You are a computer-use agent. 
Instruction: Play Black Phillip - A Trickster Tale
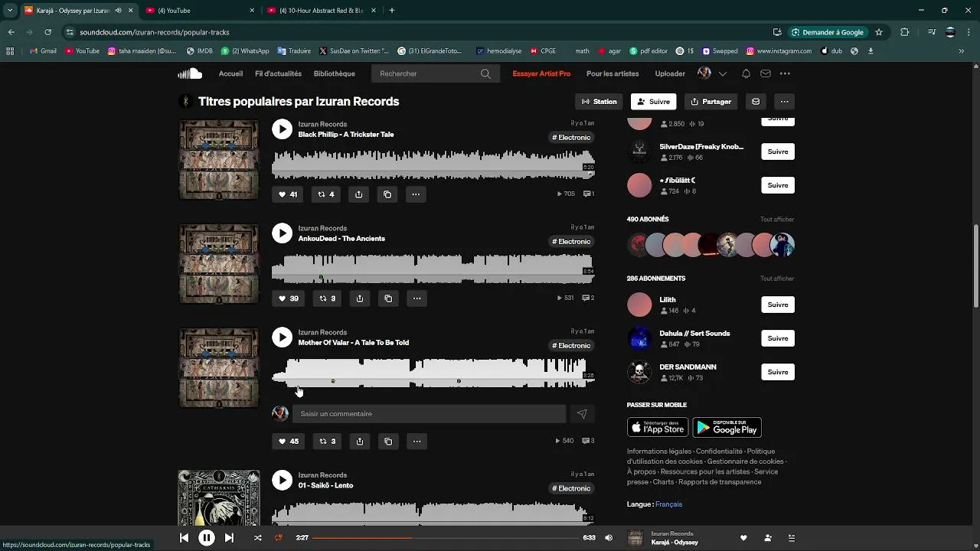[283, 129]
